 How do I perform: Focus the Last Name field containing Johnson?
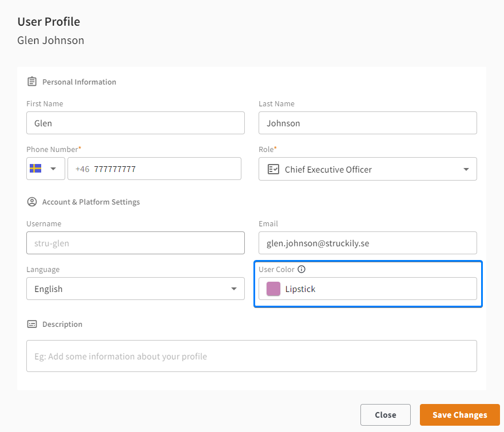[x=367, y=123]
